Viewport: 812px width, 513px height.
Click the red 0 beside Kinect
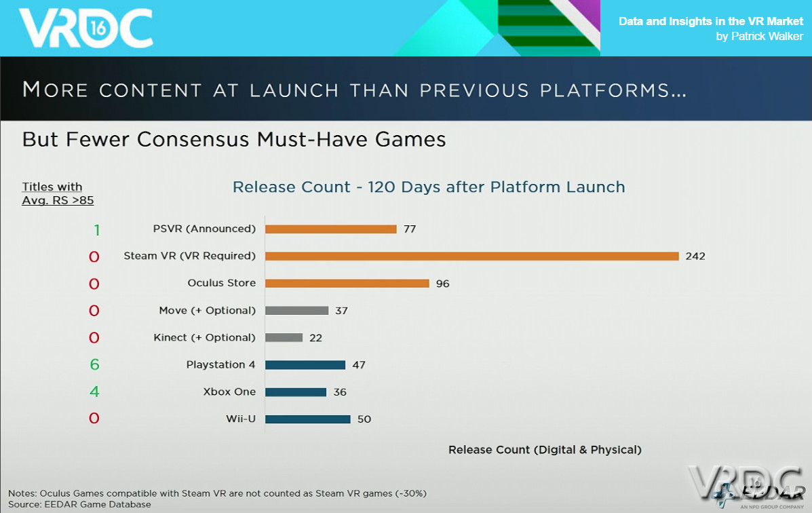[x=94, y=337]
